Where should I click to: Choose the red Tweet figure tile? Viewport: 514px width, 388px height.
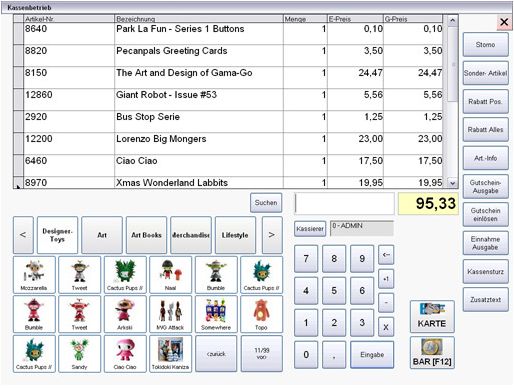pos(79,314)
